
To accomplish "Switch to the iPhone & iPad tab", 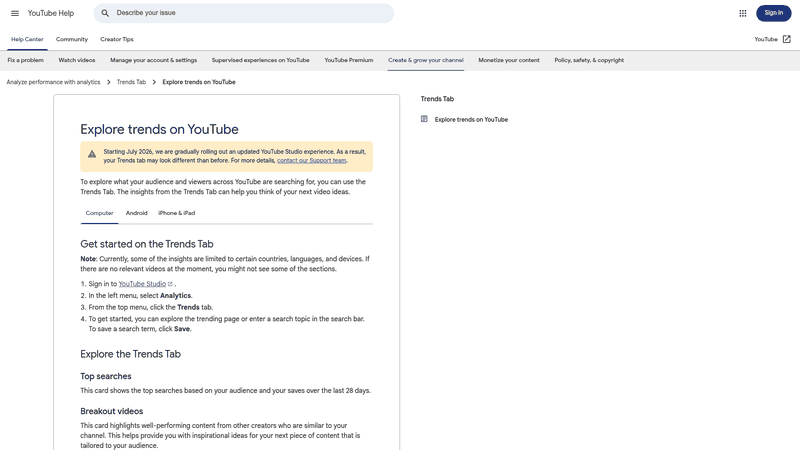I will pyautogui.click(x=177, y=213).
